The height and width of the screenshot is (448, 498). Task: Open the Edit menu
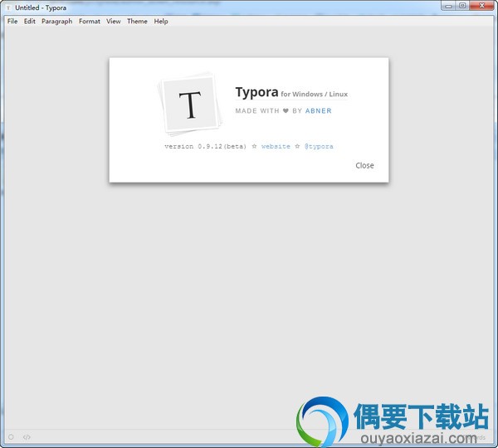click(30, 22)
